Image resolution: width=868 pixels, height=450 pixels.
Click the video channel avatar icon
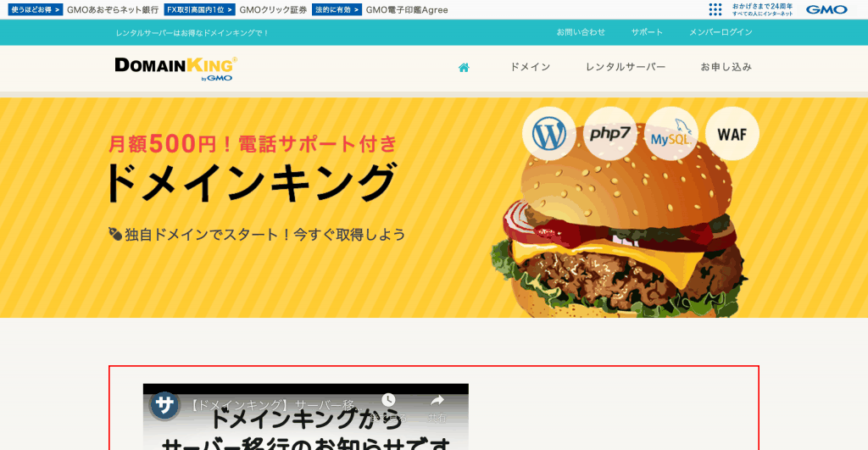click(x=164, y=406)
